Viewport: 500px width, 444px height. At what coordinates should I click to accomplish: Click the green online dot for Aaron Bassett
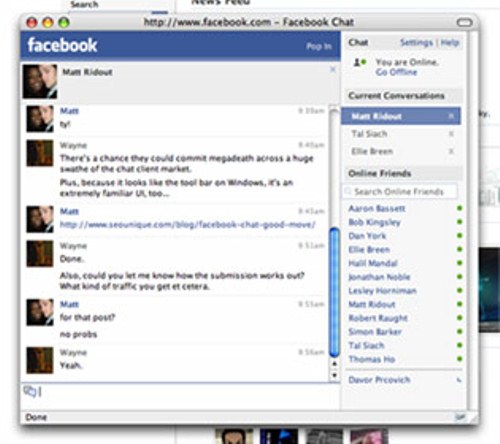point(460,208)
